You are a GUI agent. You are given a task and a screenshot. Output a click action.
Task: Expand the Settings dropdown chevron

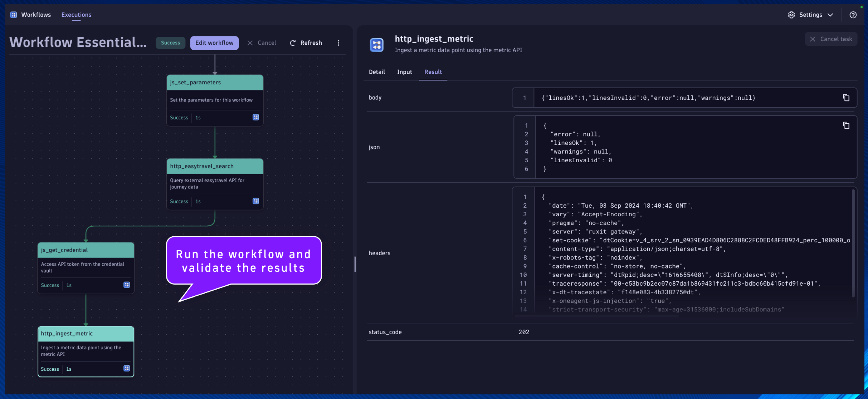(830, 15)
